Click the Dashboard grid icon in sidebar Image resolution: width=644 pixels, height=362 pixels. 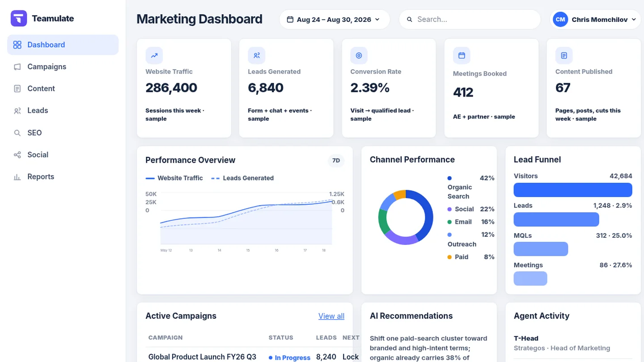(17, 45)
